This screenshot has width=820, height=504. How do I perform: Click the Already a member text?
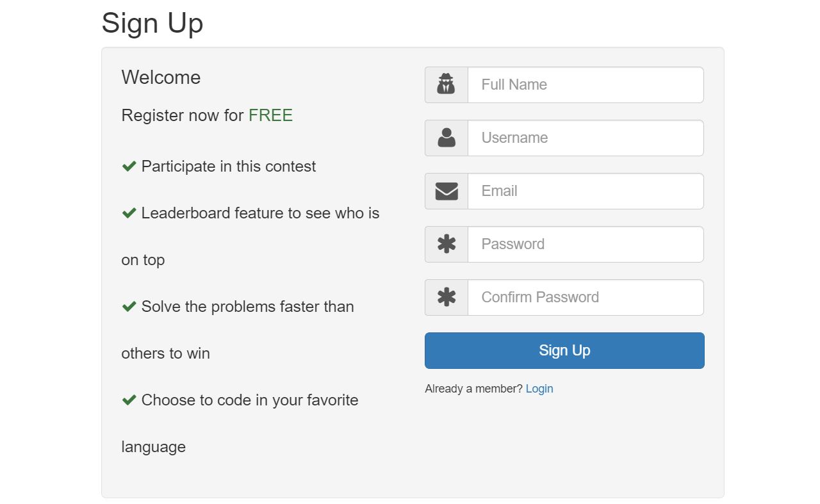pyautogui.click(x=473, y=389)
